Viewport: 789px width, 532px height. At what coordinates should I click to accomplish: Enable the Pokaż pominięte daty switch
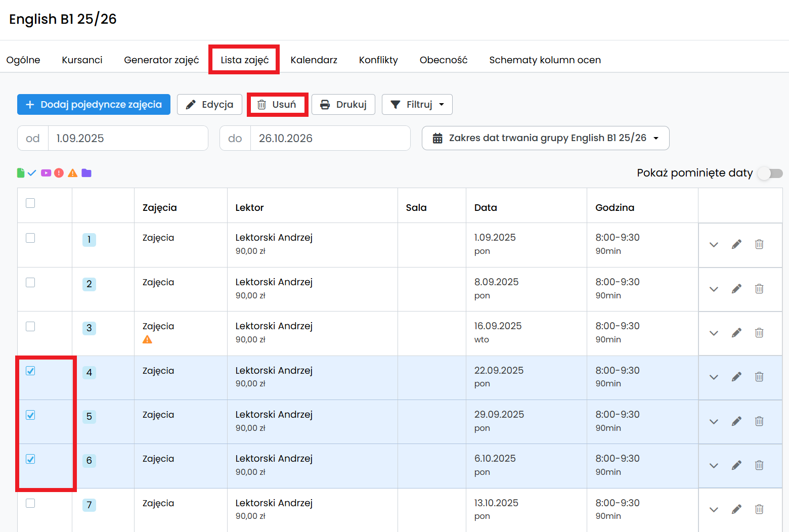pos(769,173)
